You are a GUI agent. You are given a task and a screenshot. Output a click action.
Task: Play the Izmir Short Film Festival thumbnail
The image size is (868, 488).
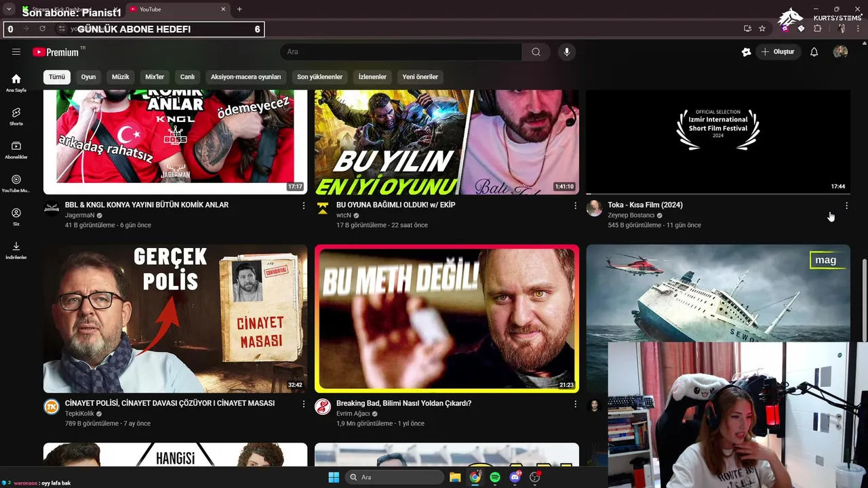click(x=718, y=142)
